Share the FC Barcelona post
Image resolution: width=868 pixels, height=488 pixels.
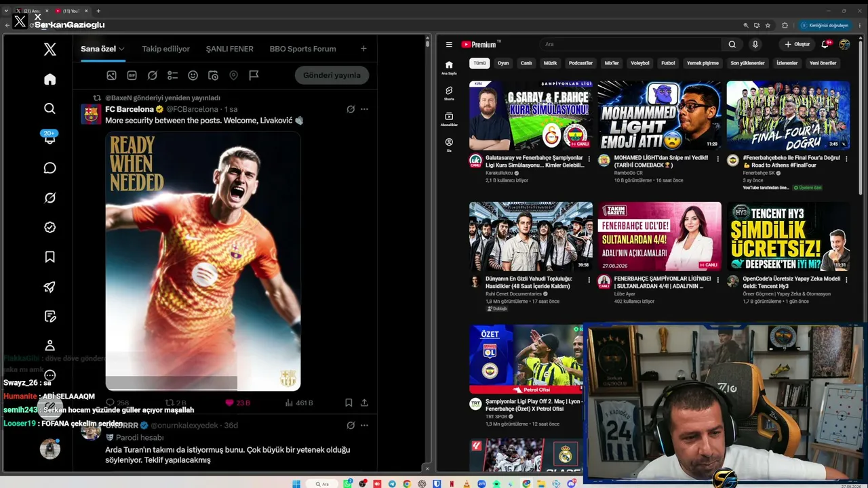point(364,403)
